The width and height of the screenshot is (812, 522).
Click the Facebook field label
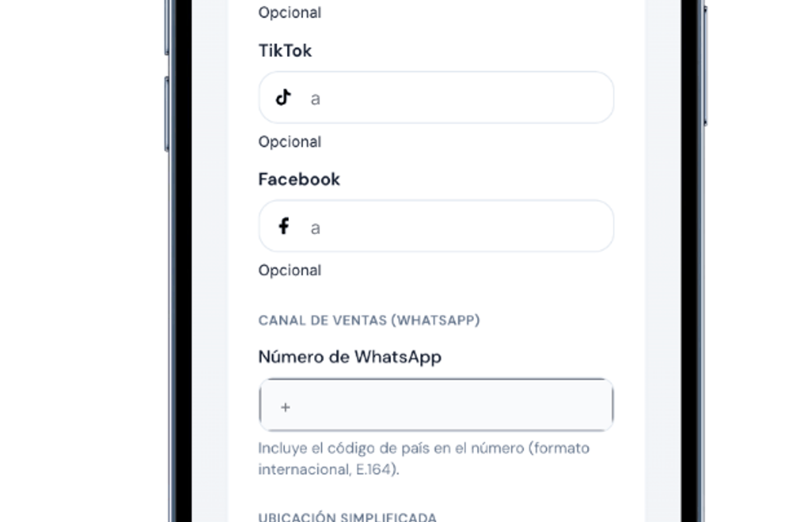299,179
